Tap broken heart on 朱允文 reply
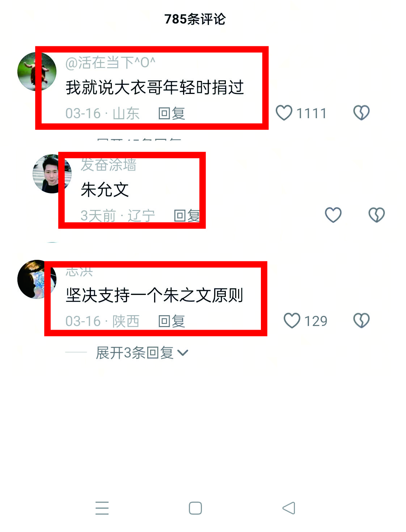 pyautogui.click(x=376, y=215)
